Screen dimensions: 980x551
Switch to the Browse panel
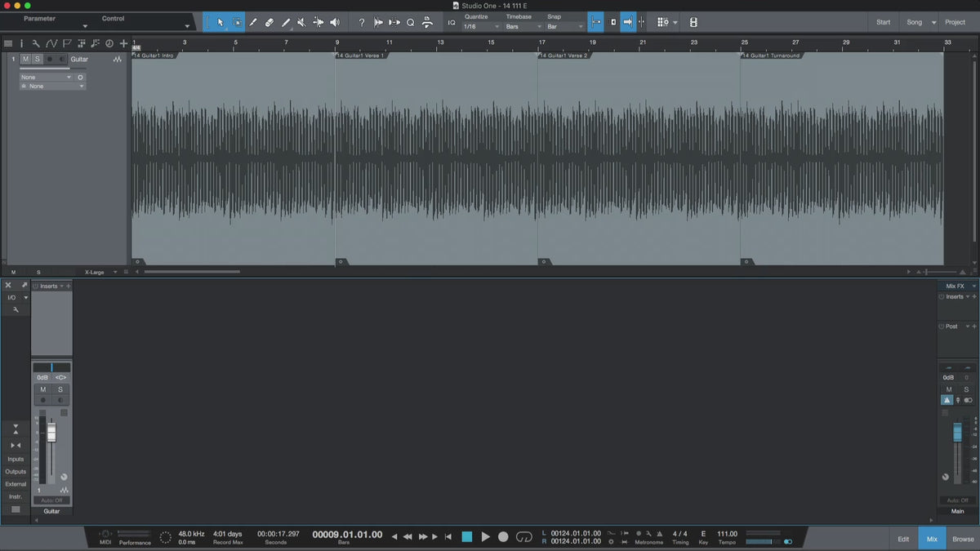[963, 539]
